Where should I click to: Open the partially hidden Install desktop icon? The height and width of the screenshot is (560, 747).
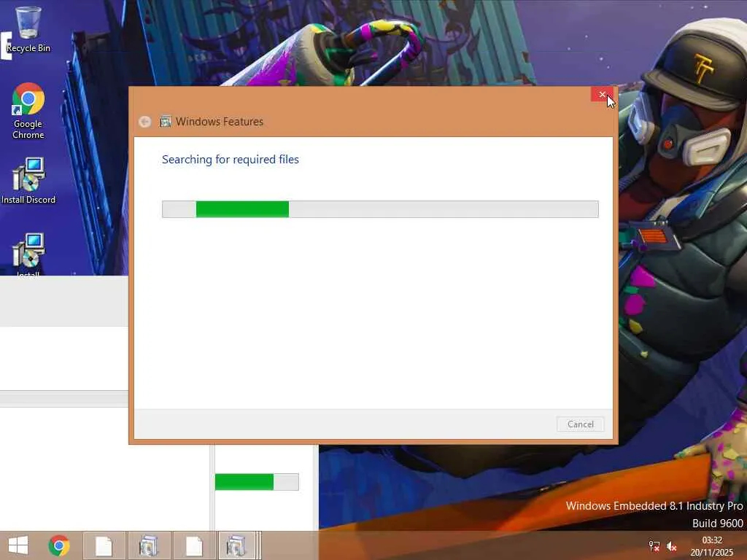coord(28,254)
